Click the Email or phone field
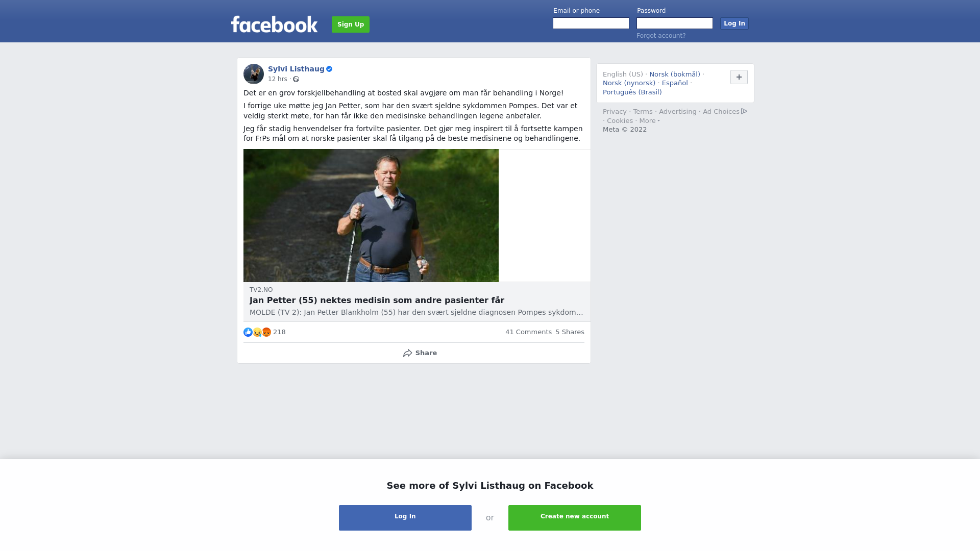 pos(591,23)
